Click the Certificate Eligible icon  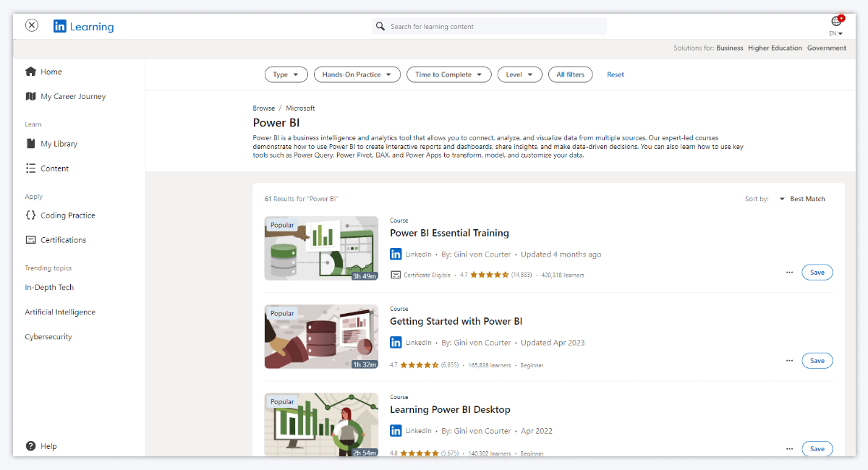pos(395,275)
